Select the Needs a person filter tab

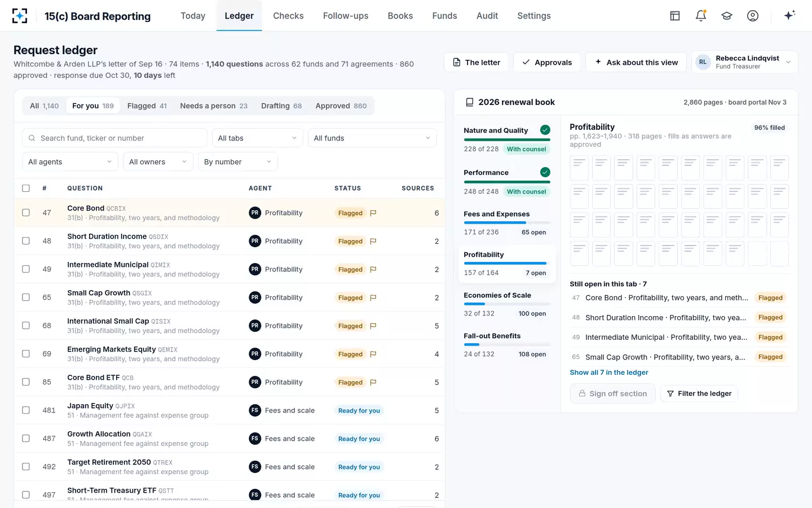pos(214,106)
